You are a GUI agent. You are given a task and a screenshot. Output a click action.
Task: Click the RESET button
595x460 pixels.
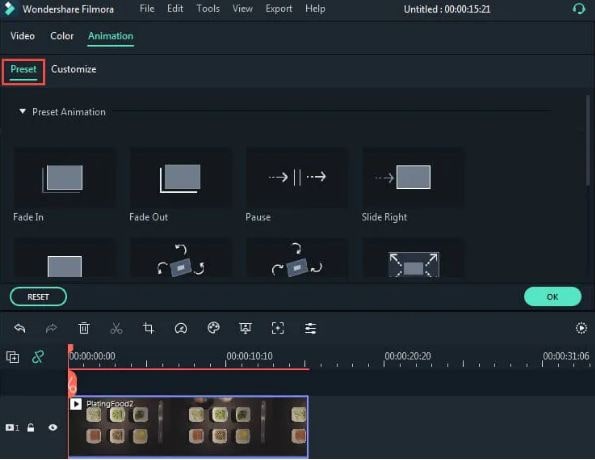click(x=38, y=297)
